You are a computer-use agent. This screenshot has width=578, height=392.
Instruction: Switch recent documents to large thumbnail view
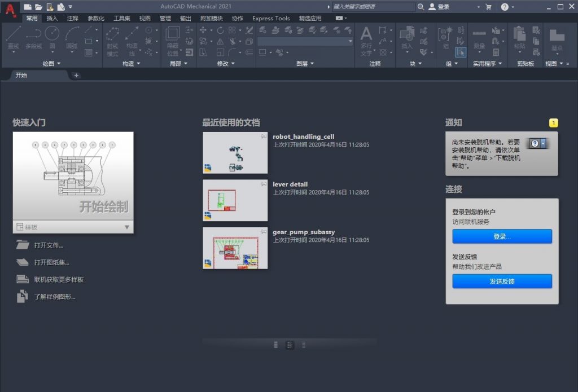click(x=275, y=345)
